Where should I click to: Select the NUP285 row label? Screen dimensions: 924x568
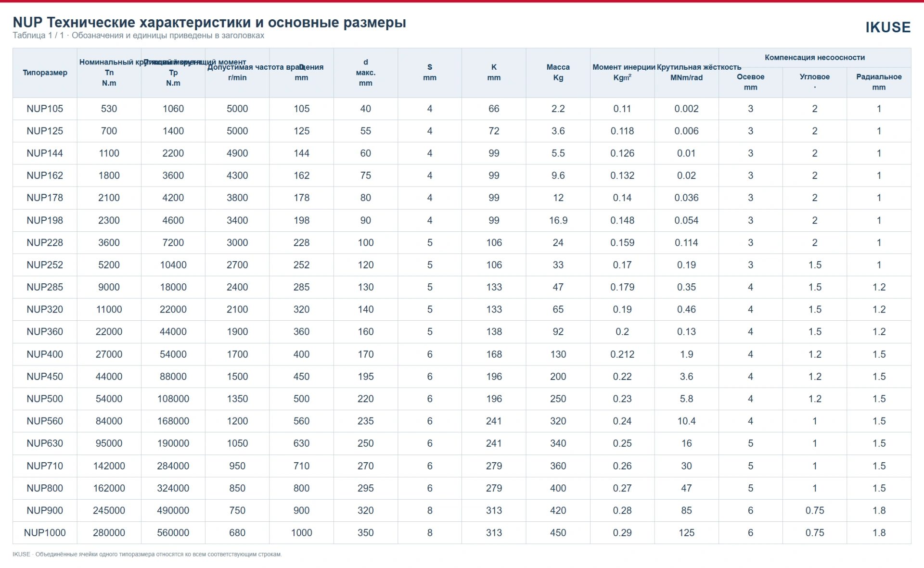(x=45, y=287)
